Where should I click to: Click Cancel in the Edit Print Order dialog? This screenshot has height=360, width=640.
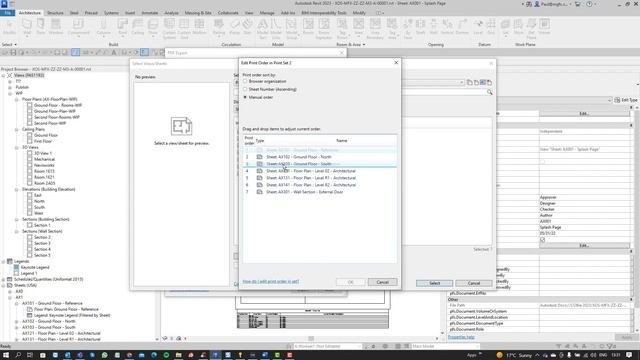coord(382,282)
